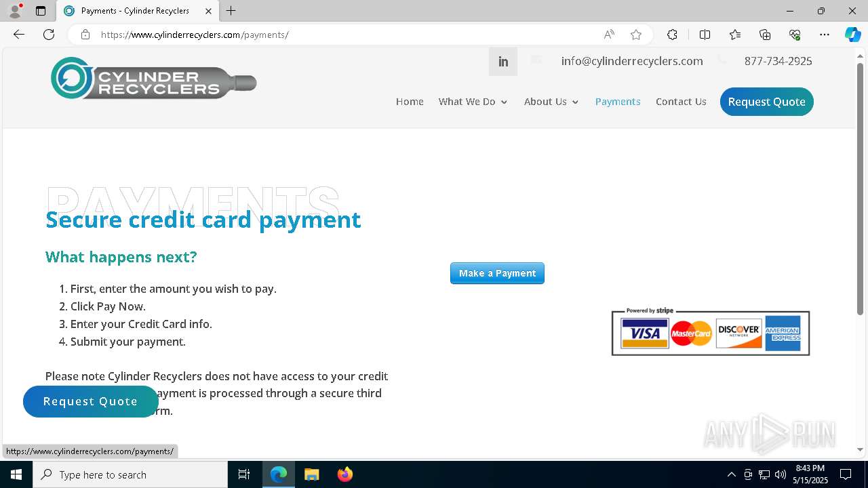Open the Windows notification center
868x488 pixels.
846,474
